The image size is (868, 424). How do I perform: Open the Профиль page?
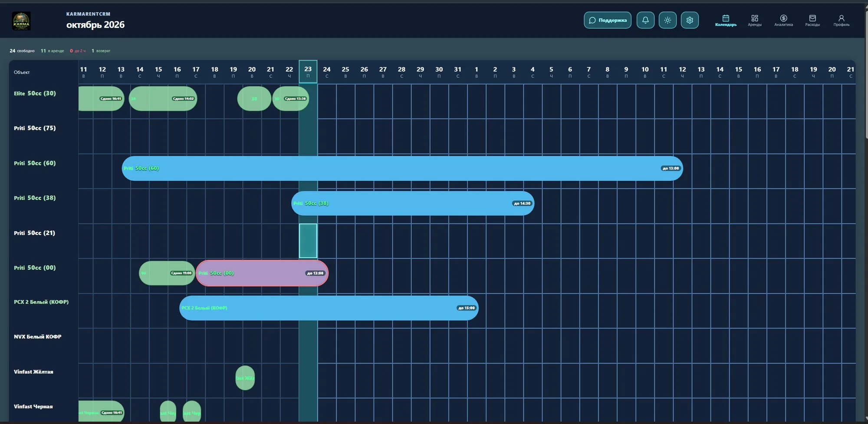(841, 20)
